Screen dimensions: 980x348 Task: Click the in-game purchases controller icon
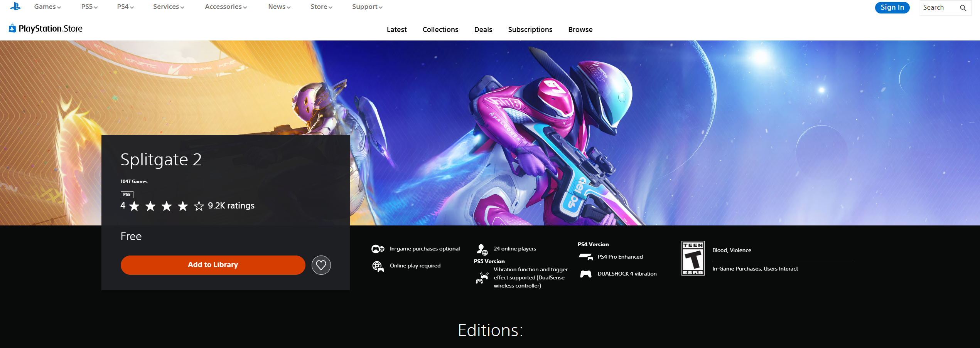pyautogui.click(x=378, y=249)
